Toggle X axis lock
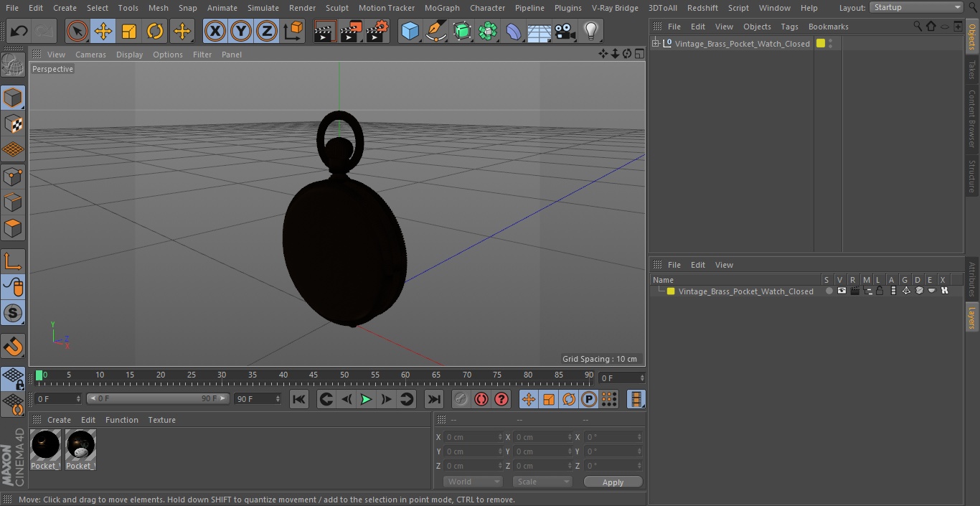Viewport: 980px width, 506px height. click(215, 31)
